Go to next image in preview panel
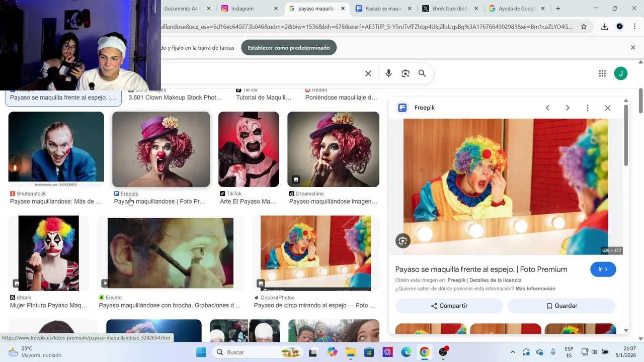Screen dimensions: 644x362 pos(568,108)
